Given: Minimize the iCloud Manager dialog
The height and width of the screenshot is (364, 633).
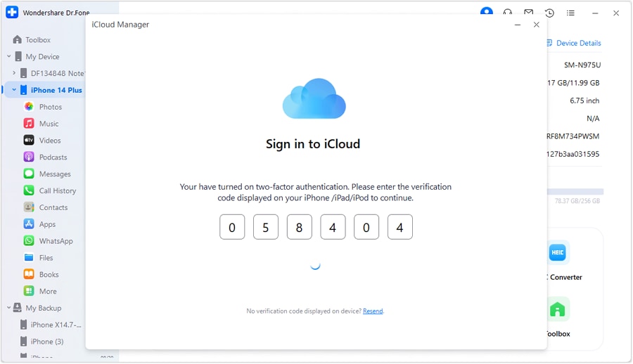Looking at the screenshot, I should [518, 25].
